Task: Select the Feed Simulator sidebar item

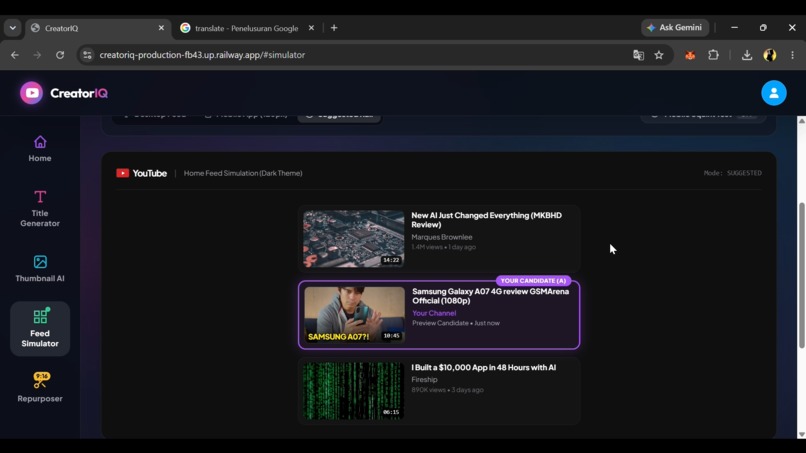Action: [40, 329]
